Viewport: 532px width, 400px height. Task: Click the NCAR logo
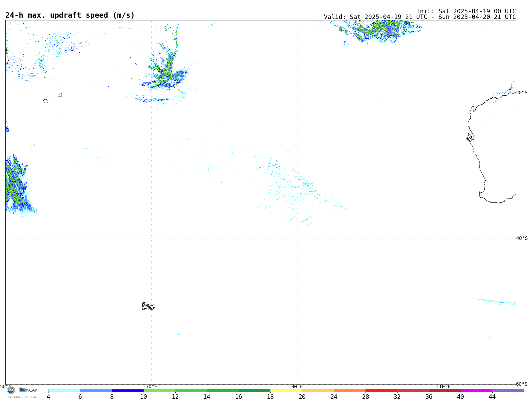tap(28, 390)
